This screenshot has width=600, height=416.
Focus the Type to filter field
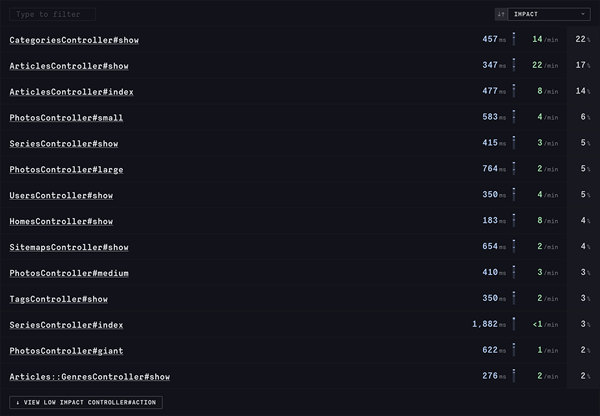point(52,14)
